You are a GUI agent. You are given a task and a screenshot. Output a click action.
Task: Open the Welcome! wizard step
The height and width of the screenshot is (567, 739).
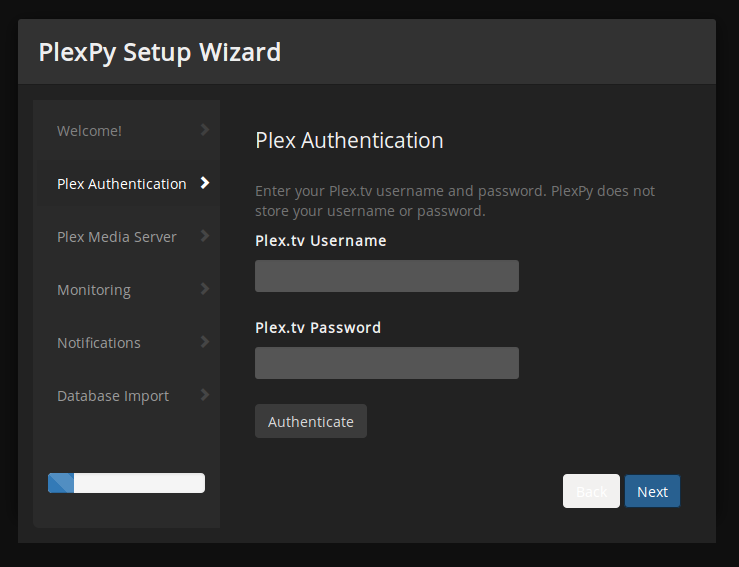(126, 131)
